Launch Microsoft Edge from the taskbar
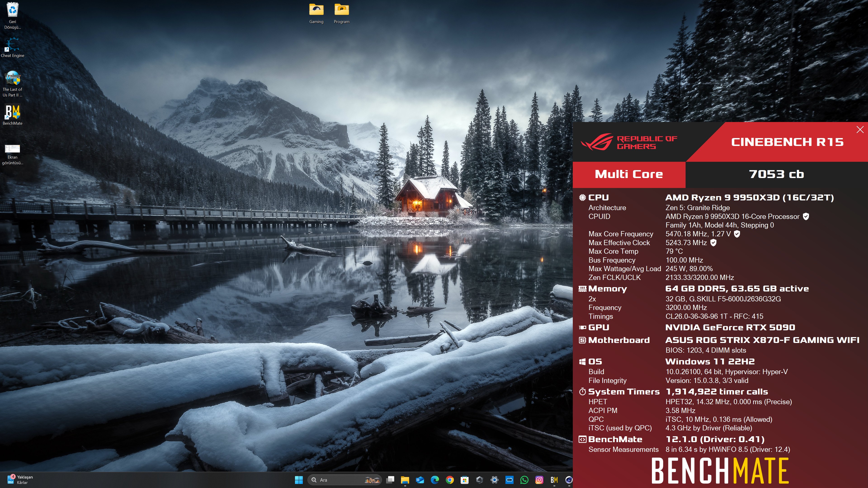This screenshot has width=868, height=488. coord(435,480)
